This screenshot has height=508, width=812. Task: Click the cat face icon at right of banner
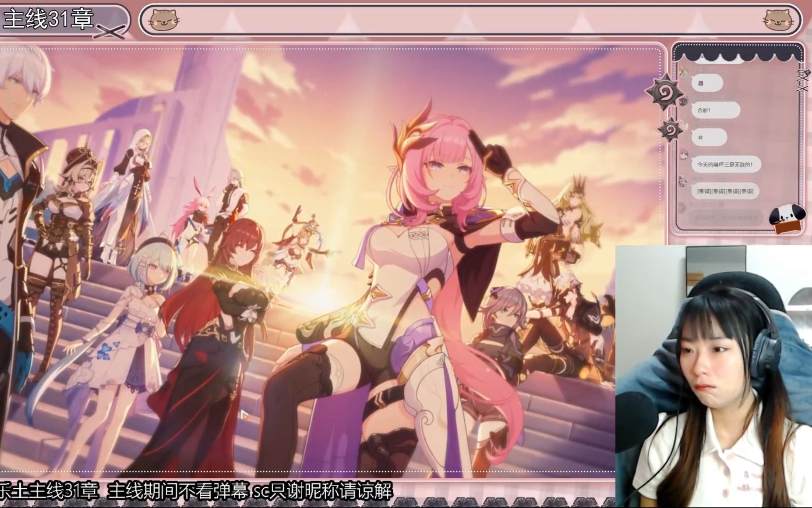pyautogui.click(x=779, y=20)
